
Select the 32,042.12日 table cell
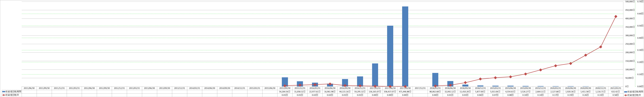450,92
